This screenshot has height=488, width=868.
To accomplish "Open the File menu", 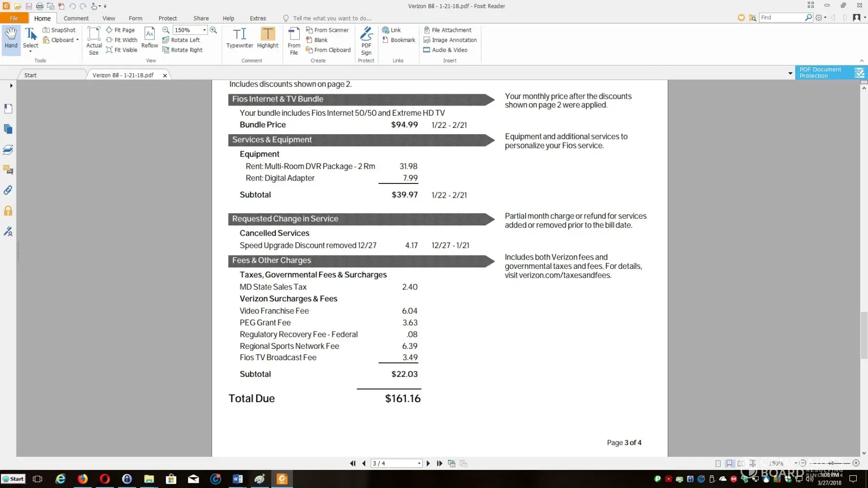I will pyautogui.click(x=14, y=18).
